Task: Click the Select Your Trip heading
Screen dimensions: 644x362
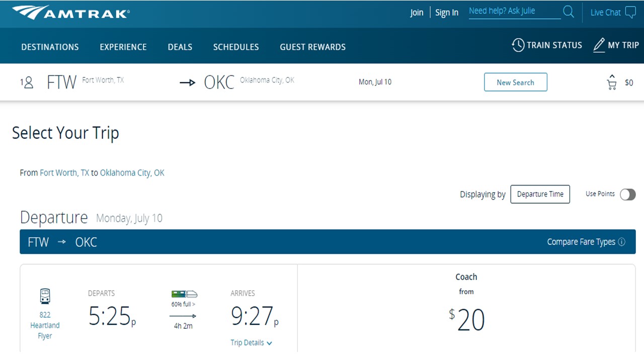Action: tap(65, 133)
